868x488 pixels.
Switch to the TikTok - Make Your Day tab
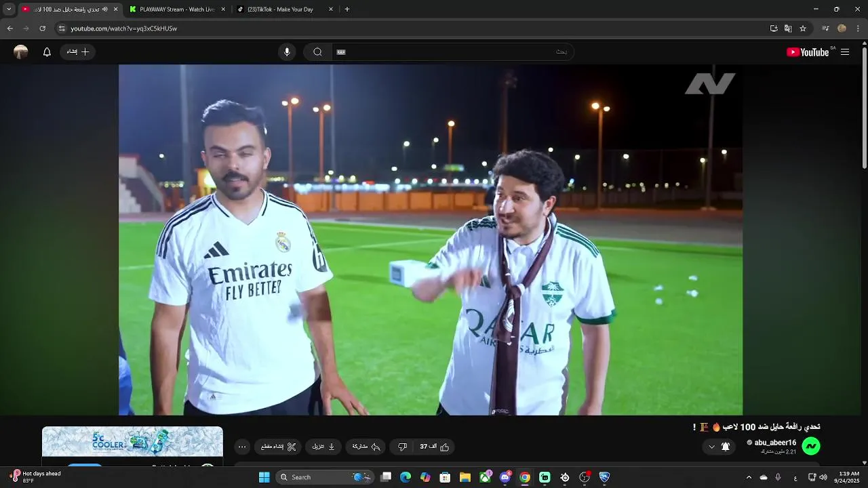(285, 9)
